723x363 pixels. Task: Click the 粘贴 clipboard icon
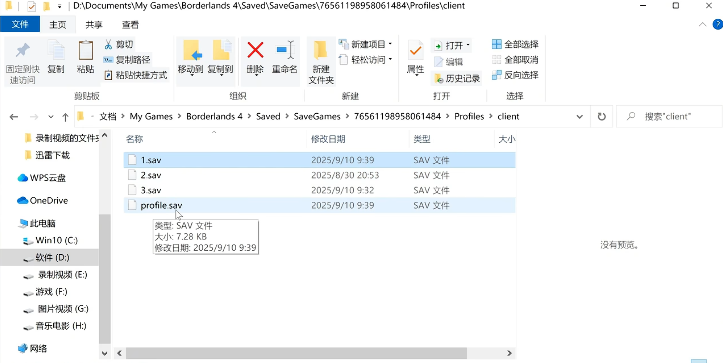tap(86, 51)
